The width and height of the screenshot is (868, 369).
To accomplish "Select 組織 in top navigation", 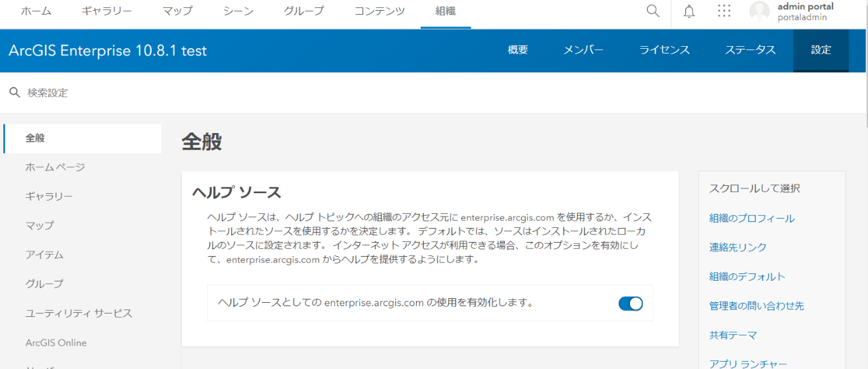I will tap(445, 11).
